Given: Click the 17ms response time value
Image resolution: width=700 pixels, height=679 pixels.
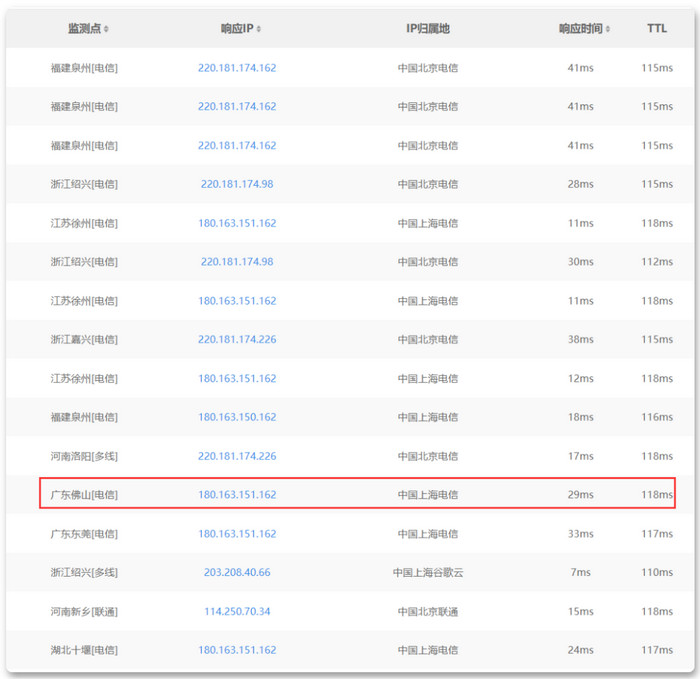Looking at the screenshot, I should [580, 456].
